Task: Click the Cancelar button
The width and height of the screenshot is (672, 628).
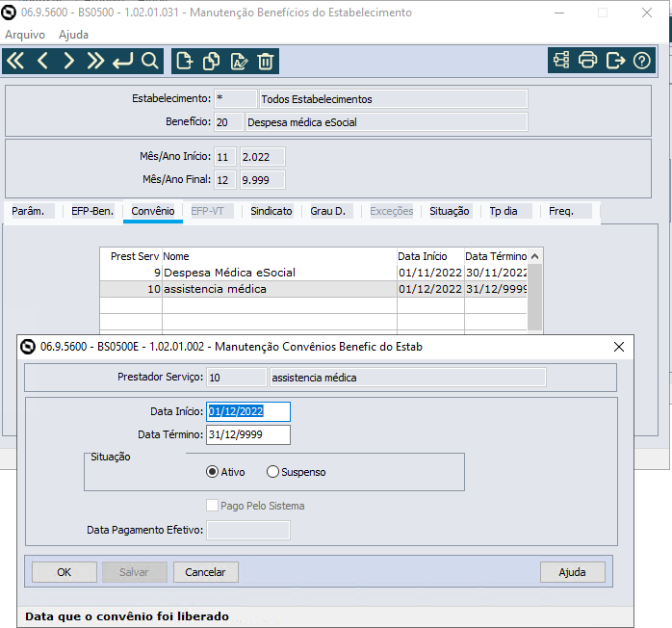Action: pos(205,572)
